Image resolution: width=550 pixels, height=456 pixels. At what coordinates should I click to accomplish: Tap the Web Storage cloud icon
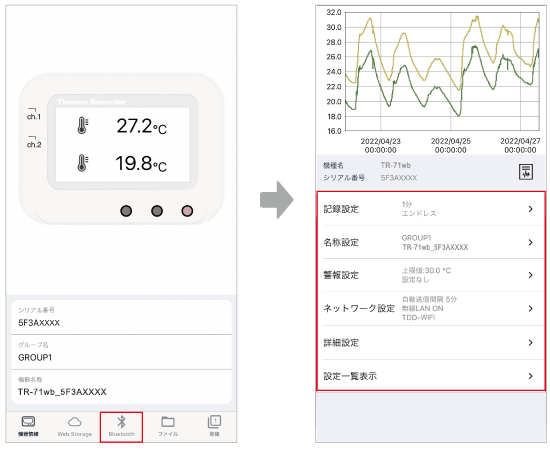pos(75,422)
